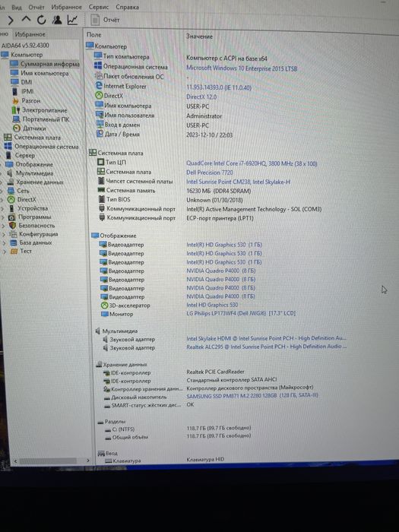Screen dimensions: 399x532
Task: Select Портативный ПК tree item
Action: click(41, 119)
